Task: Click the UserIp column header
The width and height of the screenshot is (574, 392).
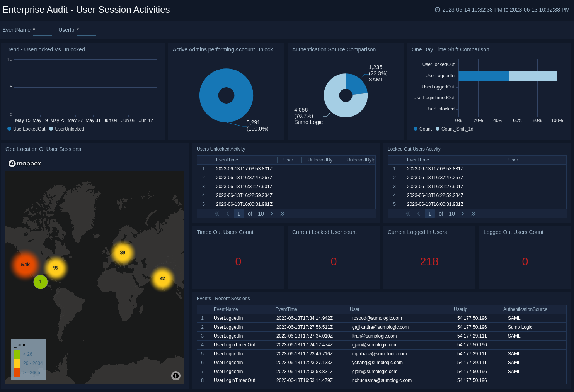Action: coord(460,309)
